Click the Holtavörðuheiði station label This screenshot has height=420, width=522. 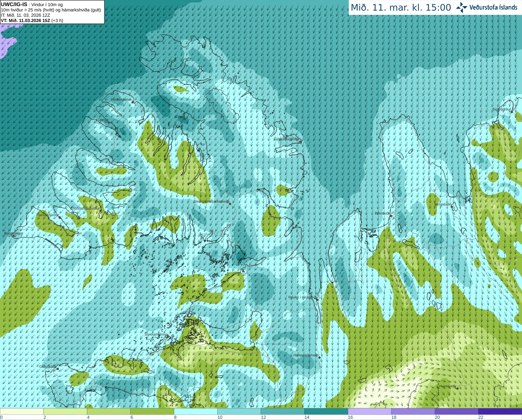click(306, 355)
